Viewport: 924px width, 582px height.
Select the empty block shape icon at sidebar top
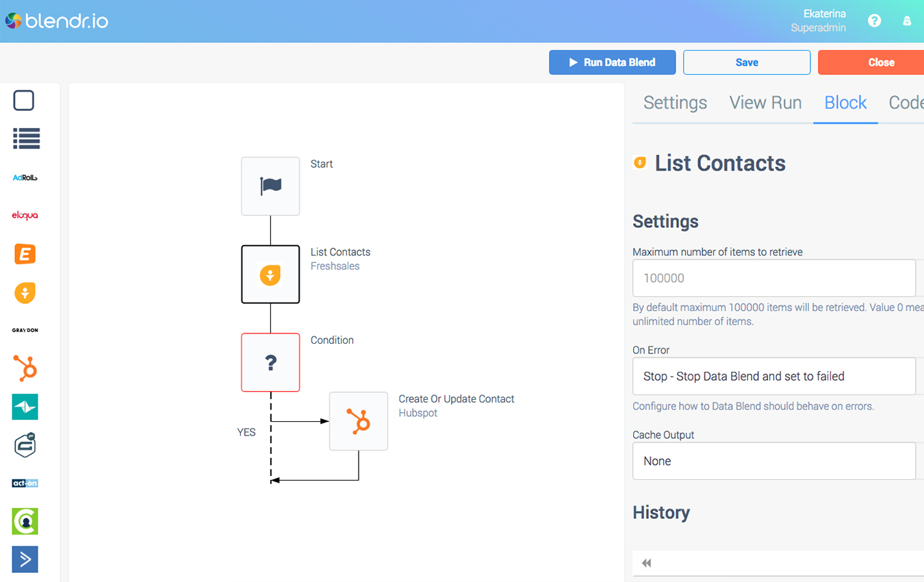(x=23, y=100)
